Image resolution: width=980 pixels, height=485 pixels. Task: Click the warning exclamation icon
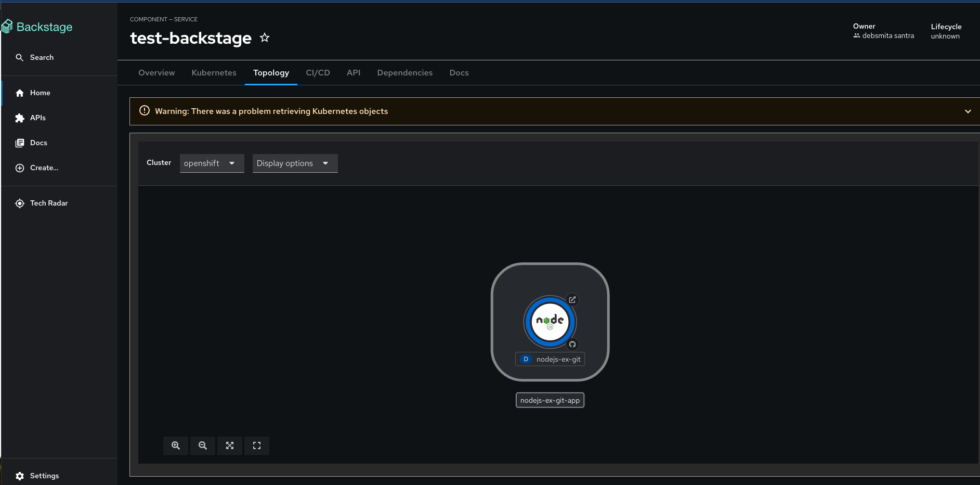(145, 111)
